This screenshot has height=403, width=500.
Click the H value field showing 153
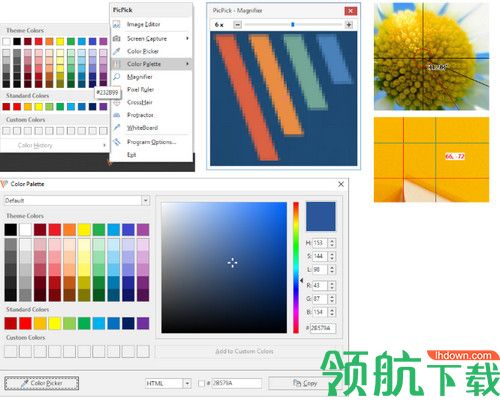320,243
